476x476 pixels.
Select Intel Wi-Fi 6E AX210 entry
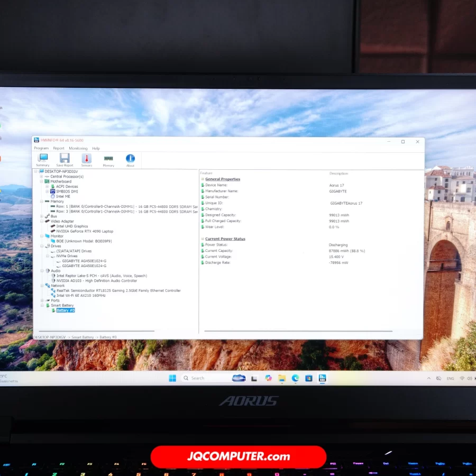[x=81, y=296]
